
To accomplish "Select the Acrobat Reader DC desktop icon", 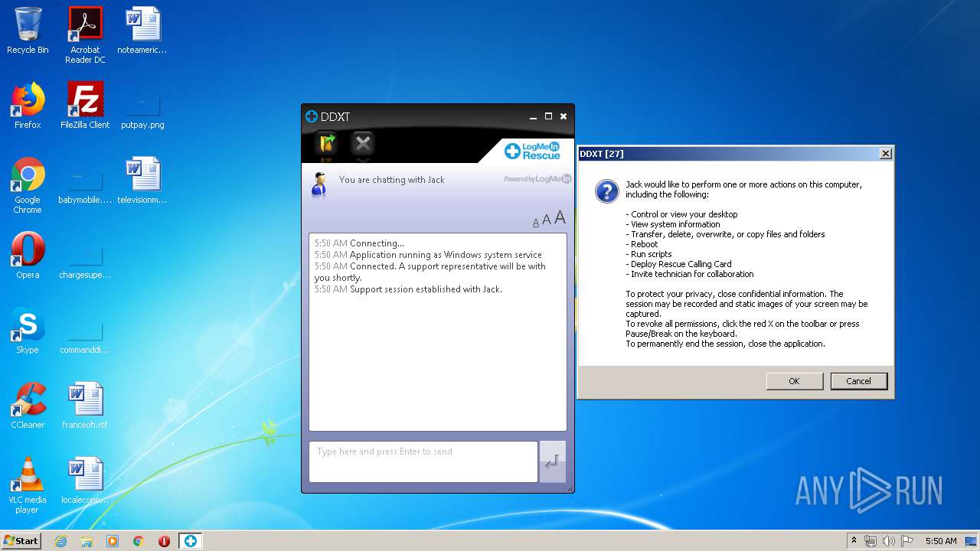I will [85, 36].
